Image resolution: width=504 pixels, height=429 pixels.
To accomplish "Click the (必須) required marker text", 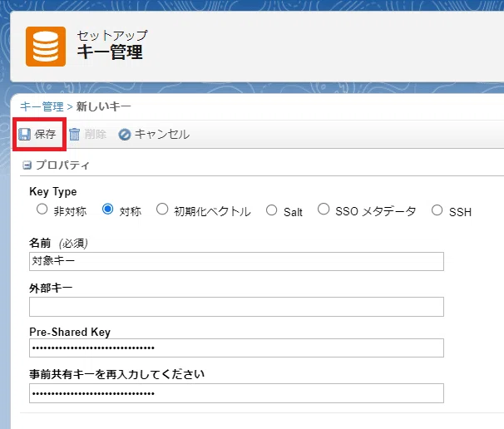I will point(74,244).
